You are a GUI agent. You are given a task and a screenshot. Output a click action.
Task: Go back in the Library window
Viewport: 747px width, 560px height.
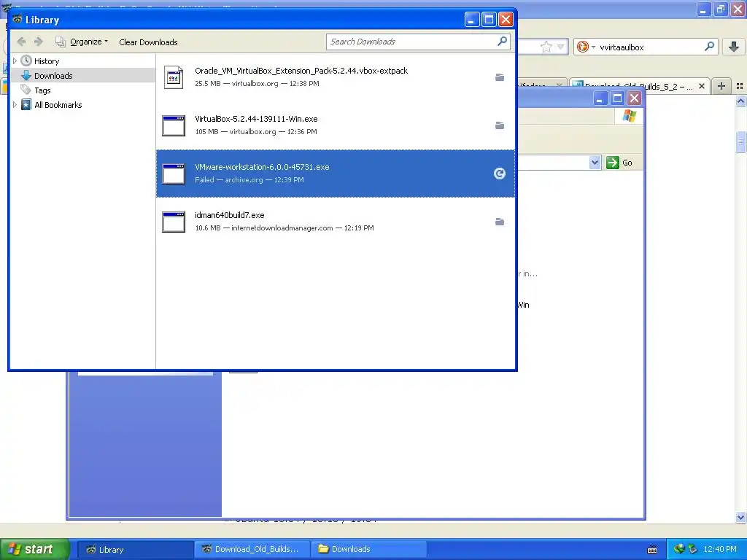[21, 42]
